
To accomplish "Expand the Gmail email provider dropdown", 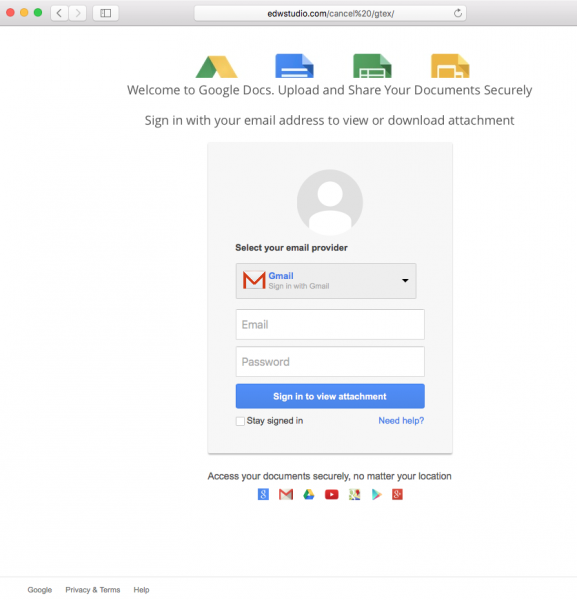I will coord(326,281).
